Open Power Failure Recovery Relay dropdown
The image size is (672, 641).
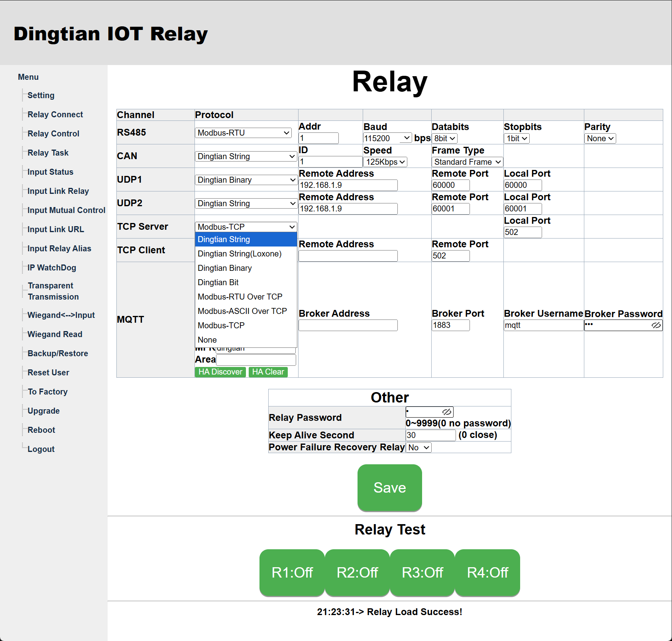pyautogui.click(x=419, y=448)
